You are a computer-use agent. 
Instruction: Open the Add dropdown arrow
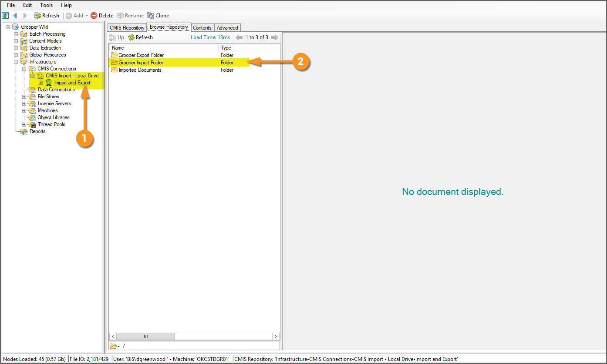[87, 16]
